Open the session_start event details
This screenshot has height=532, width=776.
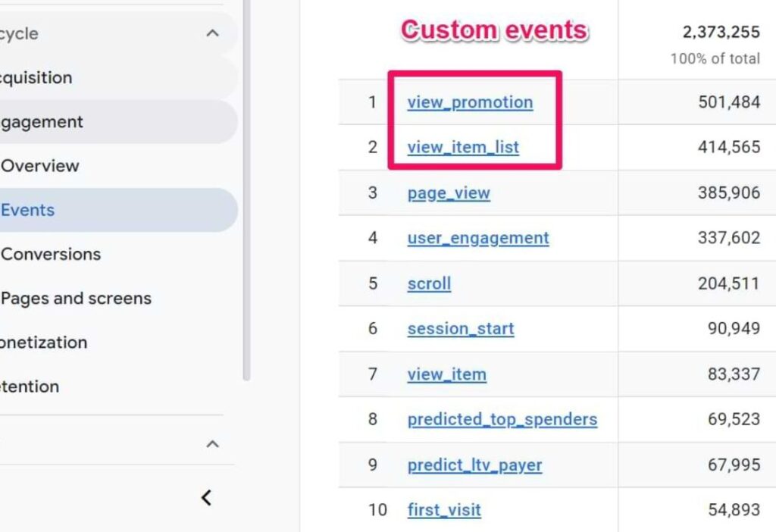coord(460,329)
